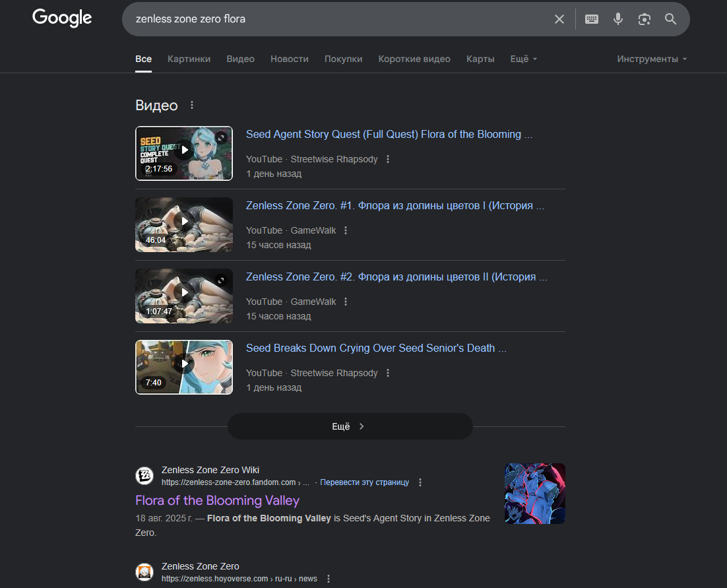Click the magnifier search icon
The height and width of the screenshot is (588, 727).
point(670,19)
